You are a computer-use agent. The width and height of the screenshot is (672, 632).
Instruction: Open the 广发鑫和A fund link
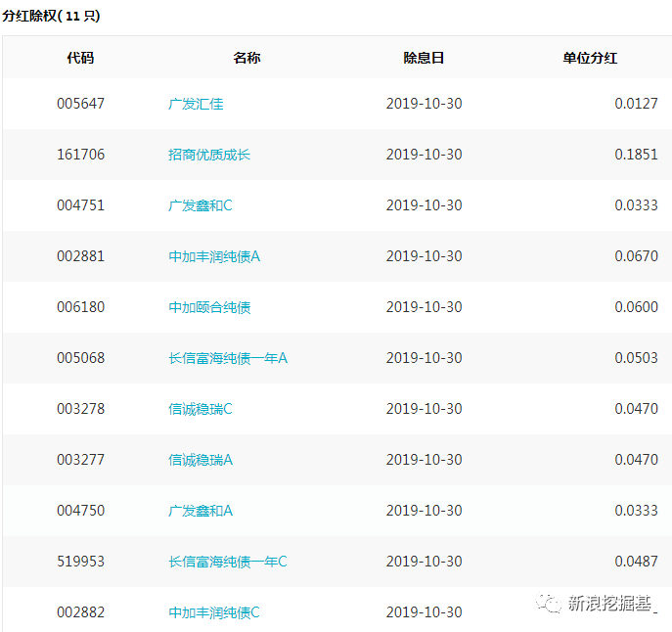click(x=201, y=511)
